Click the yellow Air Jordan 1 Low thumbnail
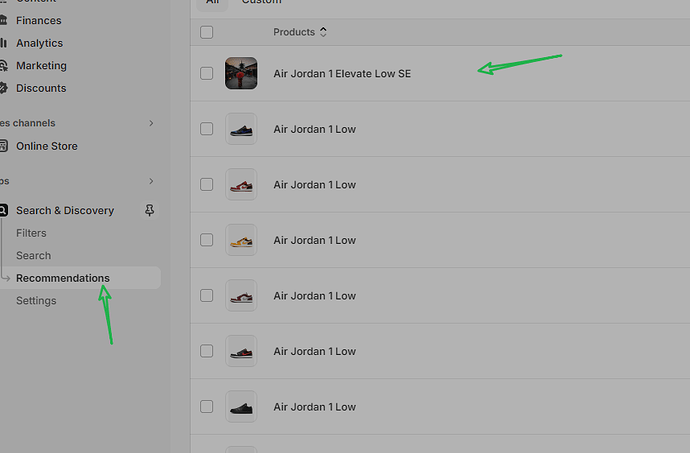Image resolution: width=690 pixels, height=453 pixels. click(241, 240)
